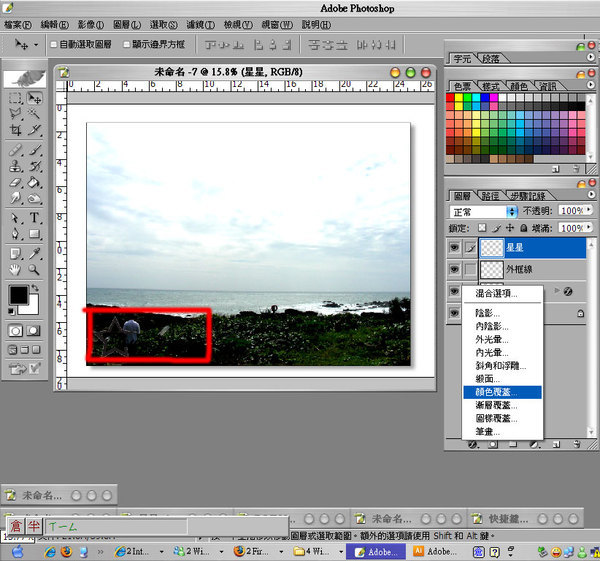The width and height of the screenshot is (600, 561).
Task: Create a new layer from Layers panel
Action: click(556, 445)
